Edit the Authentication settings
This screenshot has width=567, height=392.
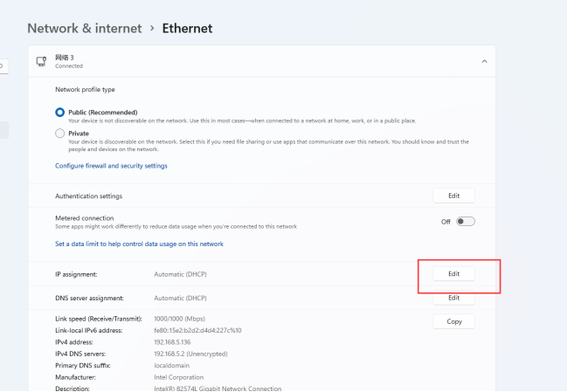tap(453, 196)
